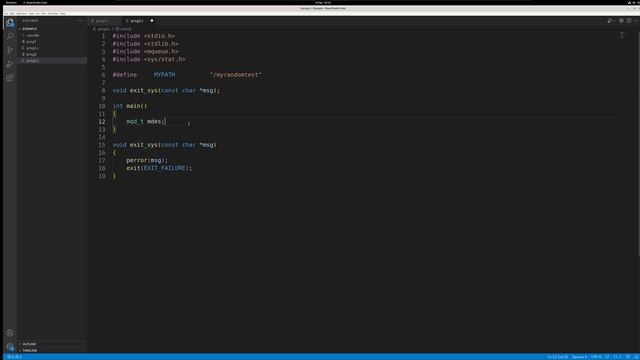Switch to the inactive first editor tab
The width and height of the screenshot is (640, 360).
105,20
